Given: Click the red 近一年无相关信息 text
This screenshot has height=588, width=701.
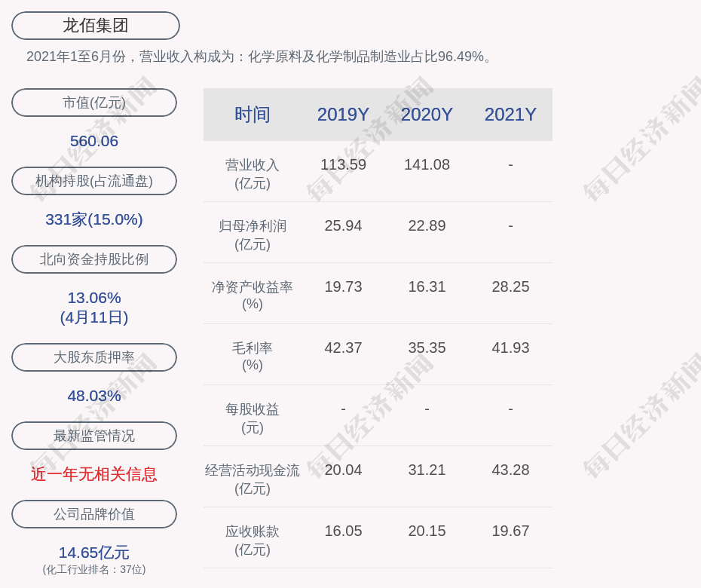Looking at the screenshot, I should click(94, 474).
